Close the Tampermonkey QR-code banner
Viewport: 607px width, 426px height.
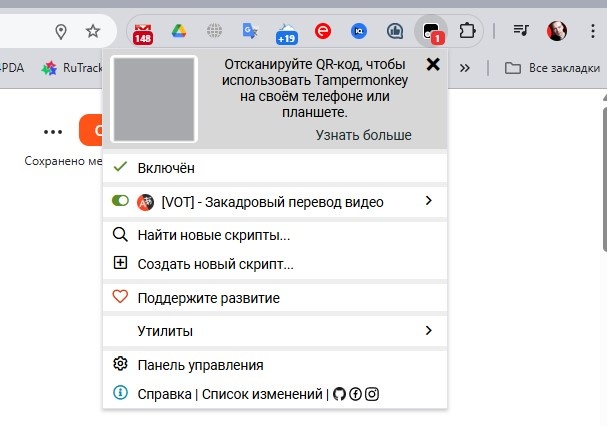pos(433,64)
